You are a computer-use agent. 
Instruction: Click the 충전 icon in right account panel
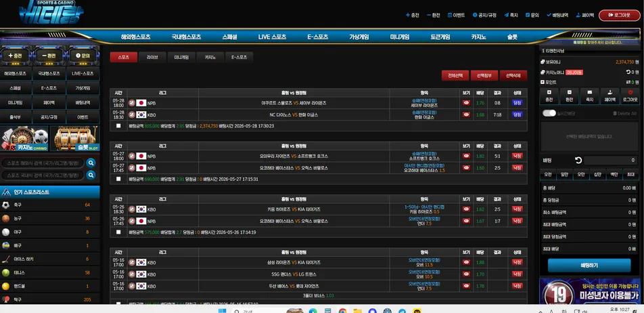(x=549, y=92)
